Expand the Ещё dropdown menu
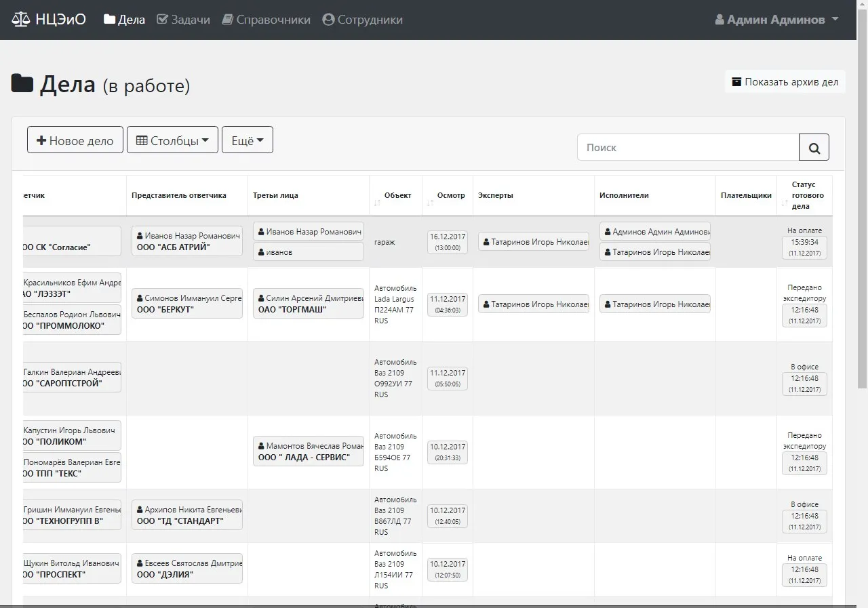 (248, 140)
